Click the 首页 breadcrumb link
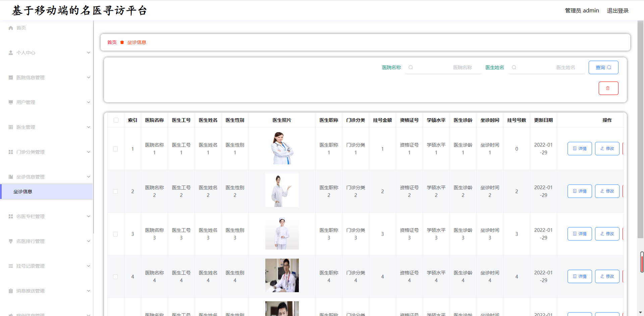644x316 pixels. [112, 42]
